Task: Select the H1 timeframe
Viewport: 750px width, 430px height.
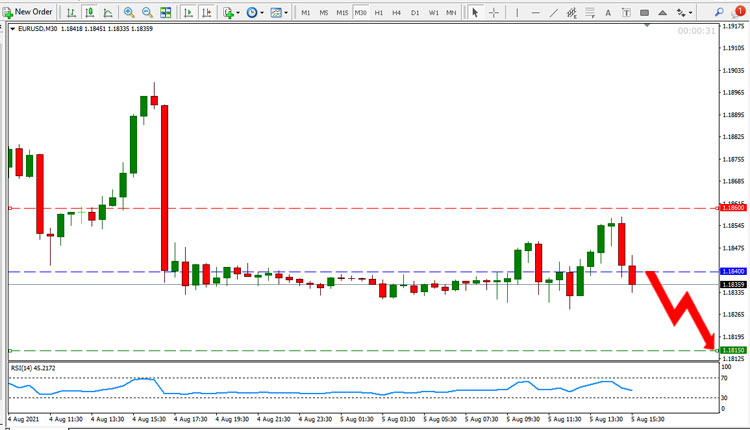Action: click(x=378, y=13)
